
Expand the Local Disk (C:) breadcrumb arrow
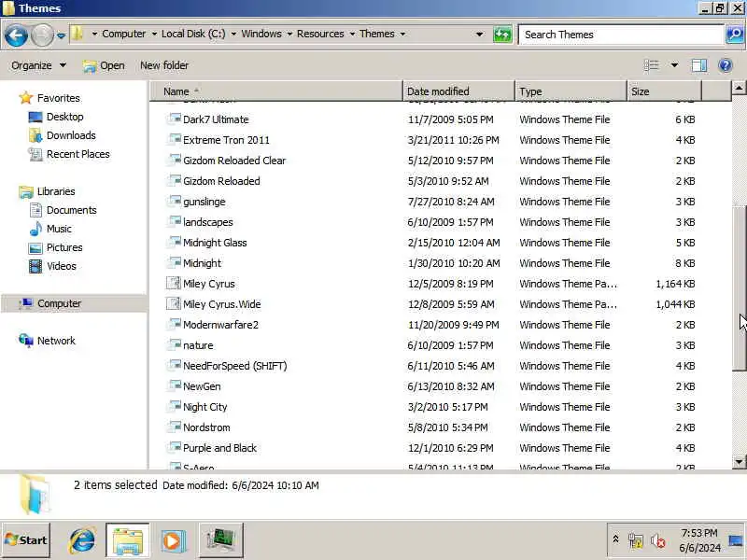[x=233, y=34]
